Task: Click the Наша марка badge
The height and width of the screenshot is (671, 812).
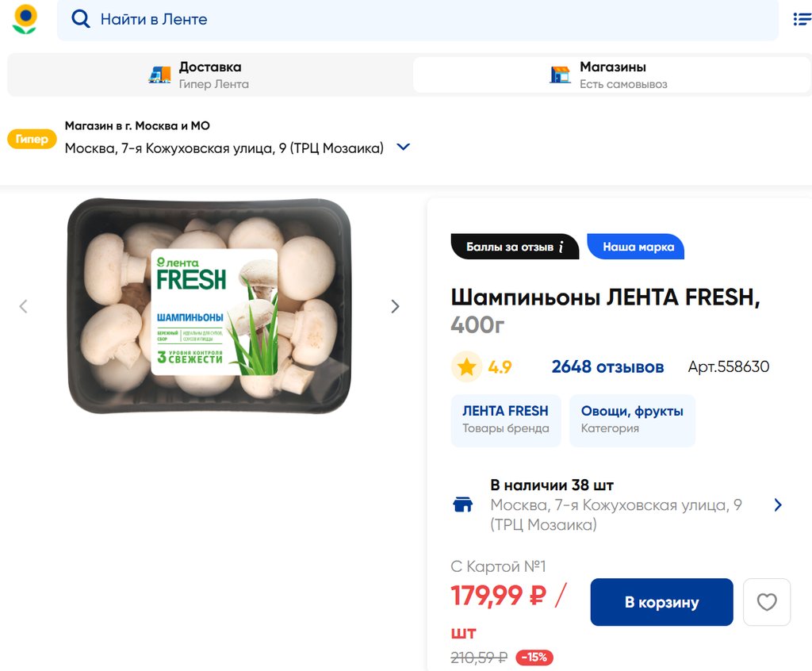Action: coord(638,247)
